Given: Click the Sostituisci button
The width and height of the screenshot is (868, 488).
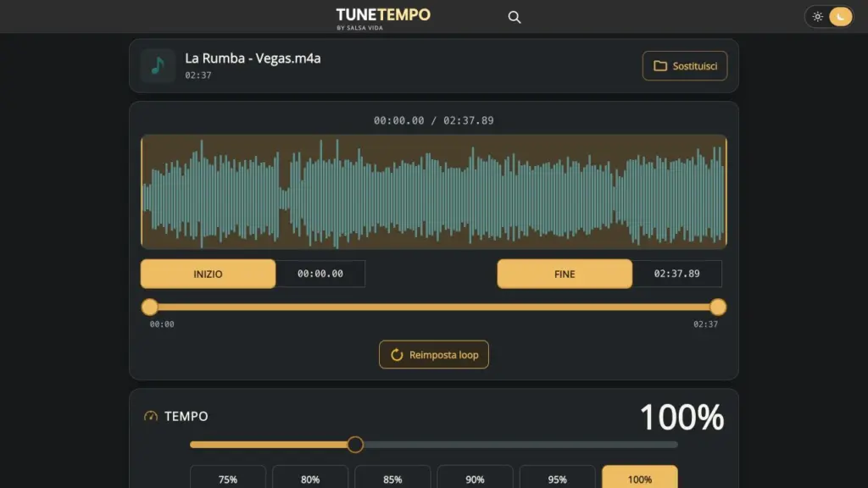Looking at the screenshot, I should [685, 66].
